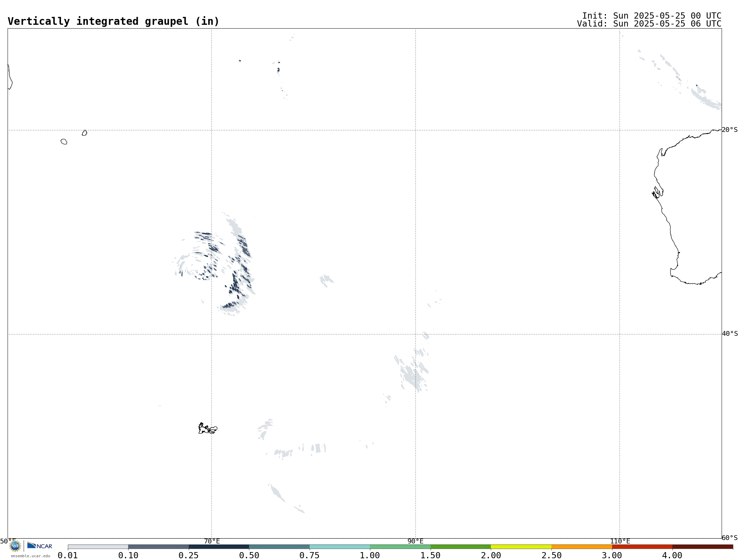744x560 pixels.
Task: Click the light aqua 0.75 colorbar segment
Action: [340, 547]
